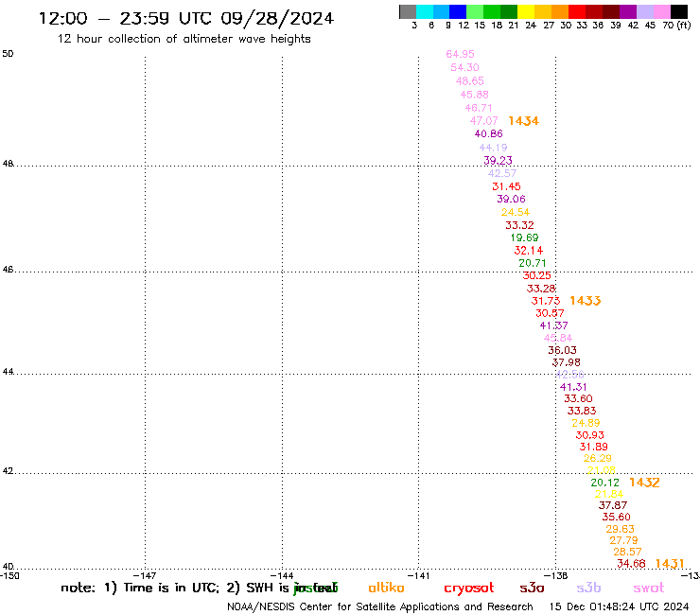Select the wave height value 48.65
This screenshot has height=615, width=700.
pos(469,80)
